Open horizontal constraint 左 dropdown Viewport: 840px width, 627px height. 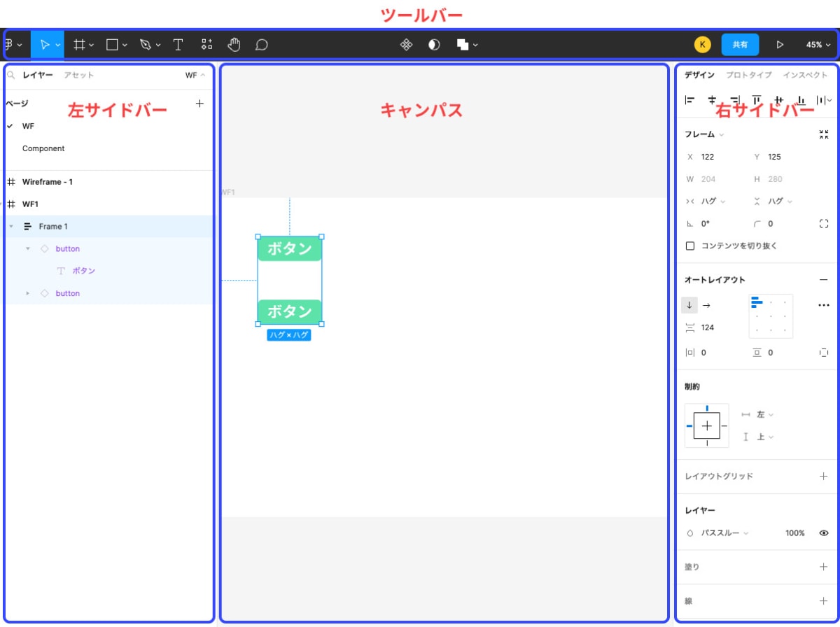(x=765, y=414)
